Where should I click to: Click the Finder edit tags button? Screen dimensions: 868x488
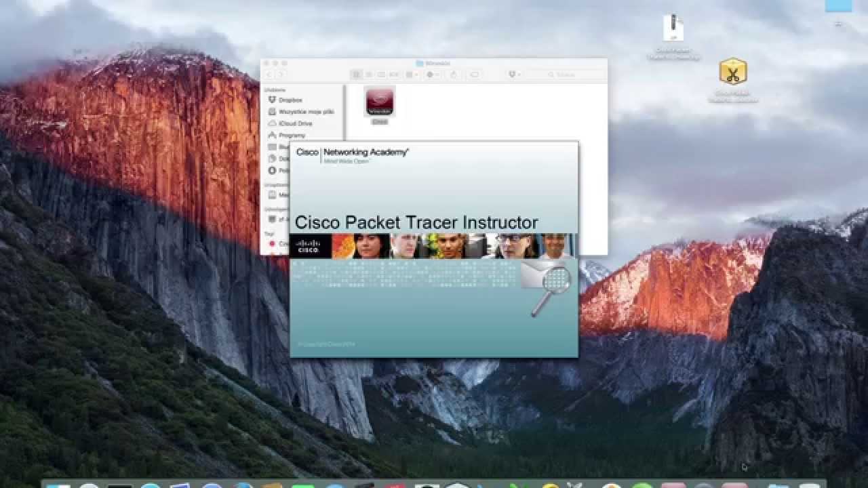click(x=475, y=75)
